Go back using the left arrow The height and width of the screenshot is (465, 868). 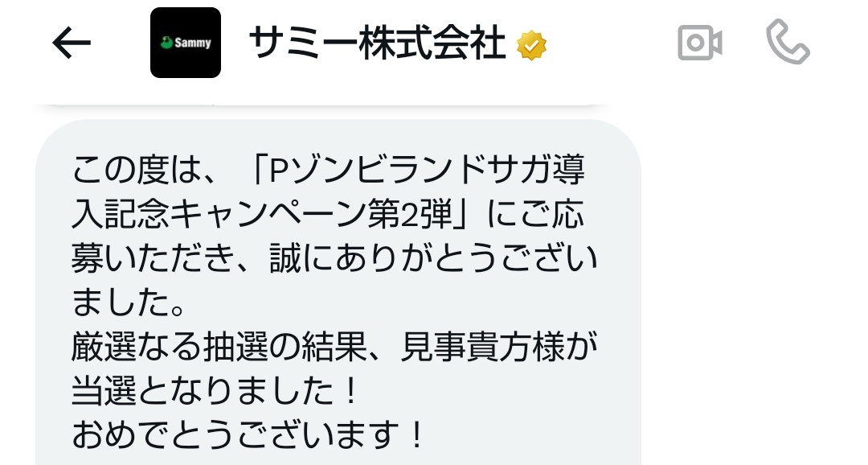pos(71,43)
